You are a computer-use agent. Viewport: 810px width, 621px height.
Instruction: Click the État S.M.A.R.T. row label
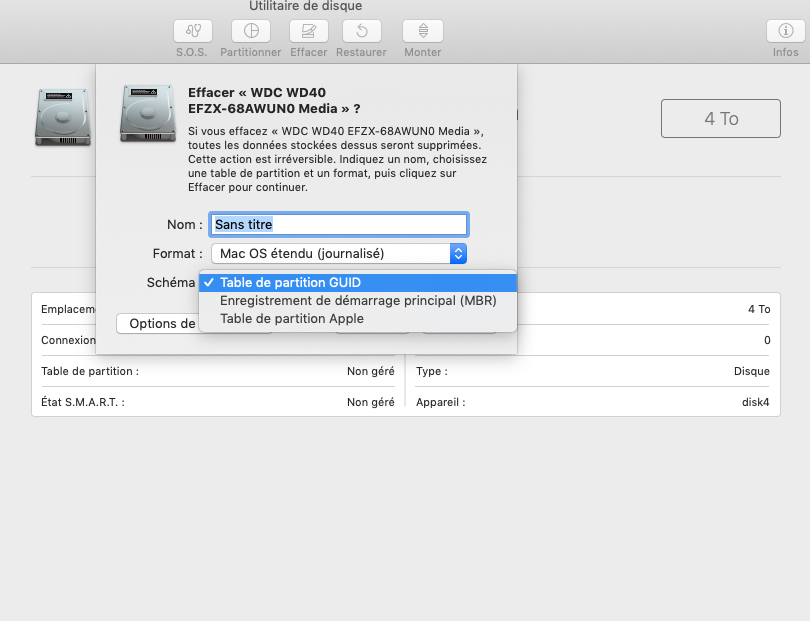click(83, 402)
